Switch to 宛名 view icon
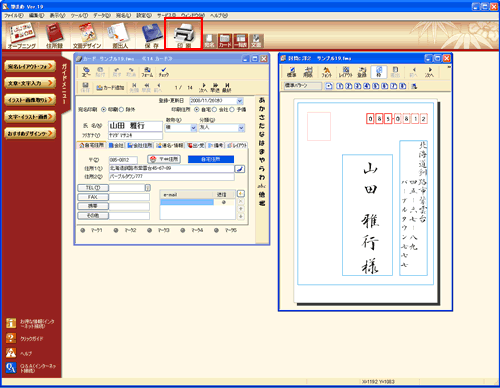Image resolution: width=500 pixels, height=388 pixels. (x=209, y=41)
